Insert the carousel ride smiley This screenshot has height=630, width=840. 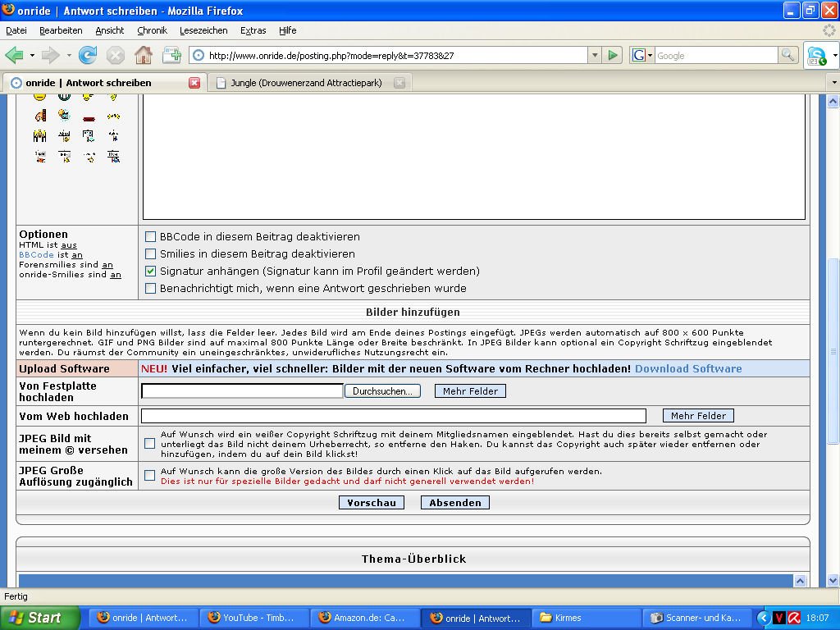pyautogui.click(x=39, y=135)
